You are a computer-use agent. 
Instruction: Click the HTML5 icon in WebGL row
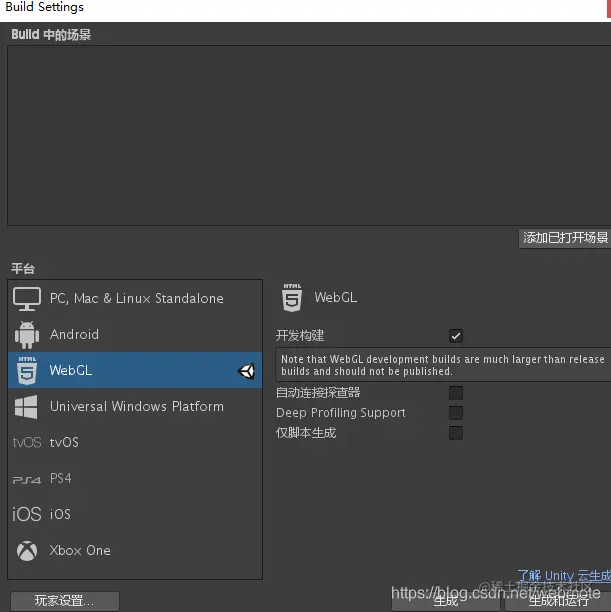point(27,370)
